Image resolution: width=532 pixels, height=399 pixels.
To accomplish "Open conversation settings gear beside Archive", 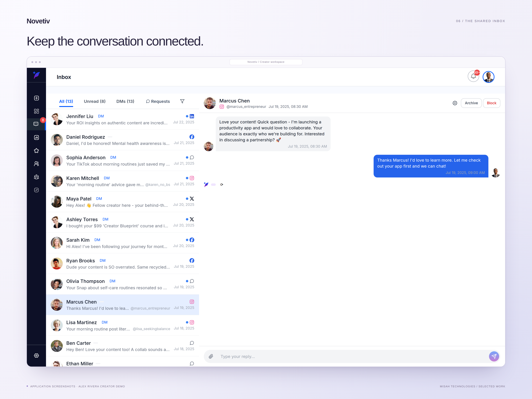I will point(455,103).
